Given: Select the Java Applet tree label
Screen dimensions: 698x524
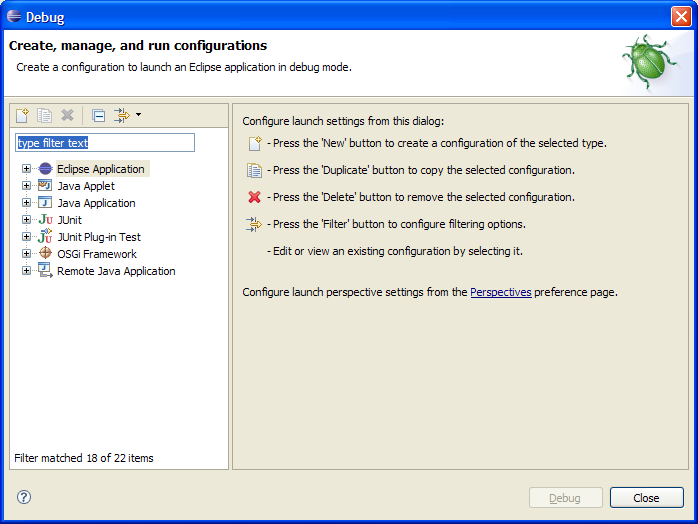Looking at the screenshot, I should [86, 186].
